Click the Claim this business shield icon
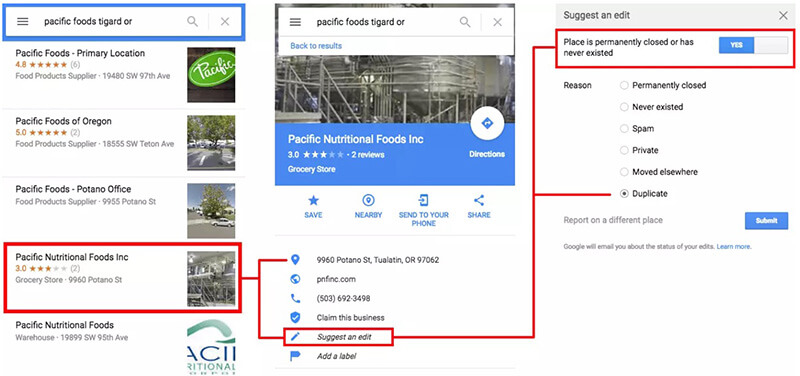Image resolution: width=800 pixels, height=376 pixels. (x=295, y=317)
